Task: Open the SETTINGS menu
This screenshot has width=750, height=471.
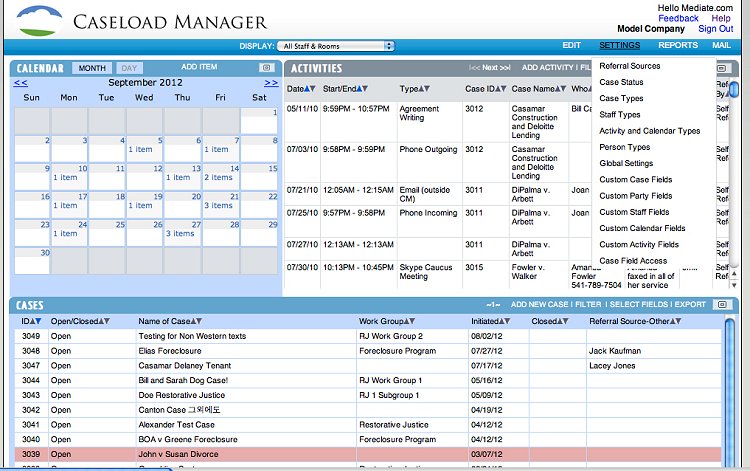Action: coord(619,45)
